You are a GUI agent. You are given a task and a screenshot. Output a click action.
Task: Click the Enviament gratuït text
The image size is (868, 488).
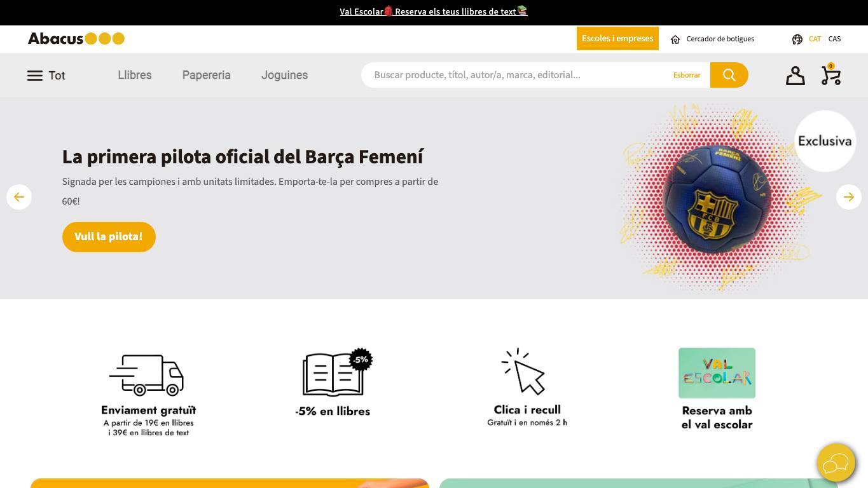tap(149, 410)
